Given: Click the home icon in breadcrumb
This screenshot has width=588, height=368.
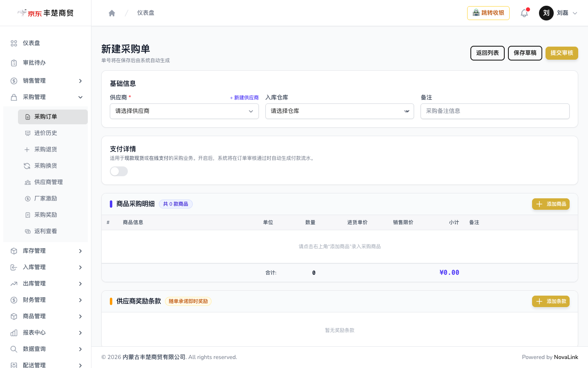Looking at the screenshot, I should click(x=112, y=13).
